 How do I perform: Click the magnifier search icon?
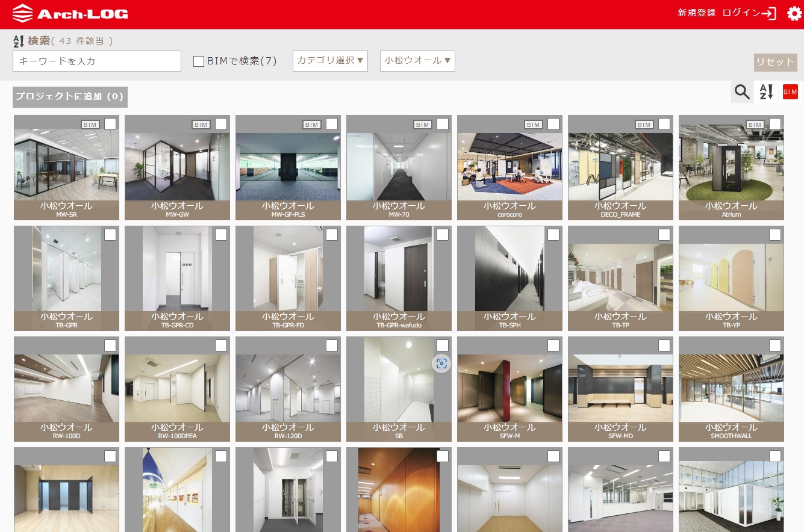pyautogui.click(x=742, y=92)
